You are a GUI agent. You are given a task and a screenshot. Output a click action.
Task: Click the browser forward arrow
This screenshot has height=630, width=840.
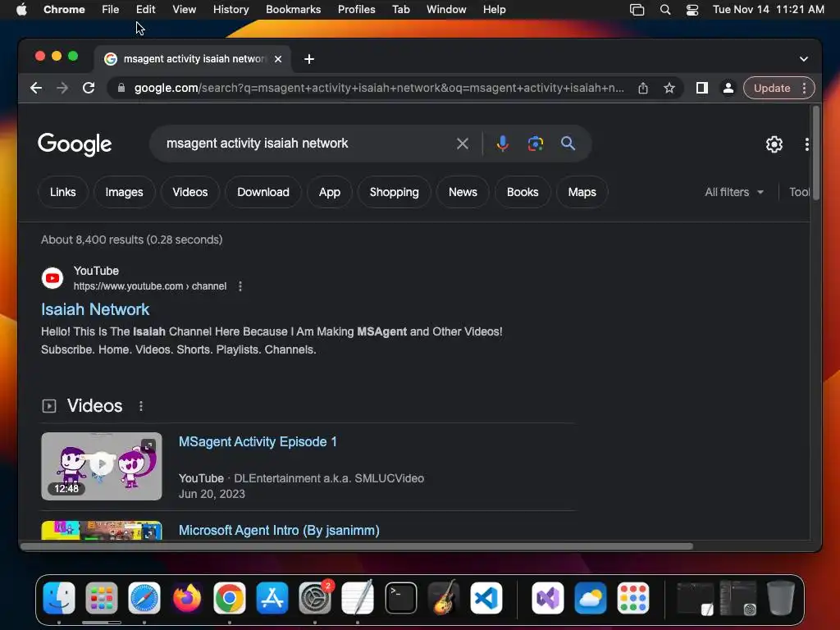tap(62, 88)
